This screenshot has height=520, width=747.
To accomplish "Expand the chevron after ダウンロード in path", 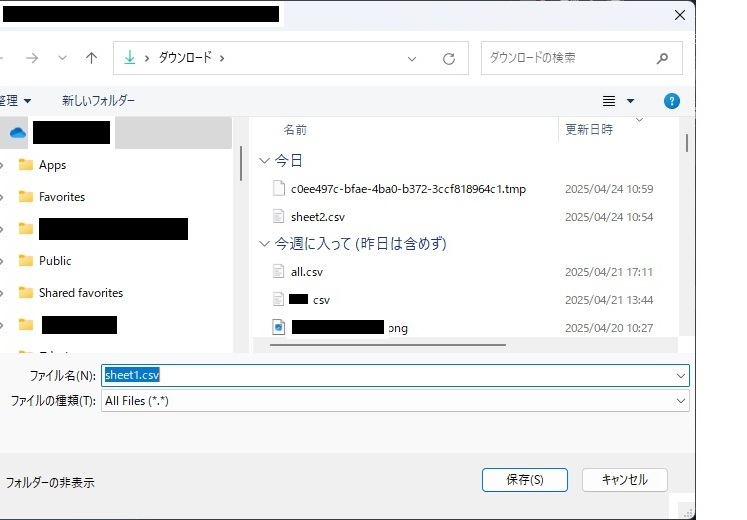I will tap(222, 58).
